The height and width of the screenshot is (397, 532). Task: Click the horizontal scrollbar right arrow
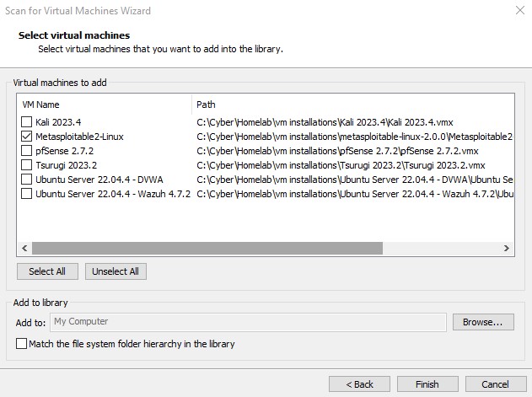click(x=507, y=249)
